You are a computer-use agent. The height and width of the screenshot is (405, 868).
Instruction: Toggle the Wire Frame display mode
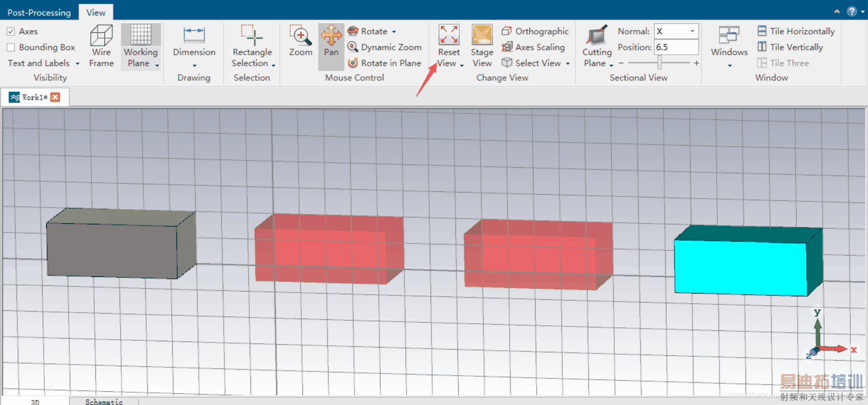[101, 46]
